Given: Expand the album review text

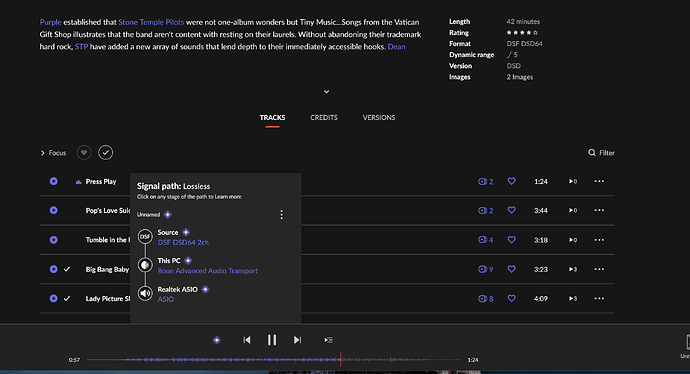Looking at the screenshot, I should (x=327, y=92).
